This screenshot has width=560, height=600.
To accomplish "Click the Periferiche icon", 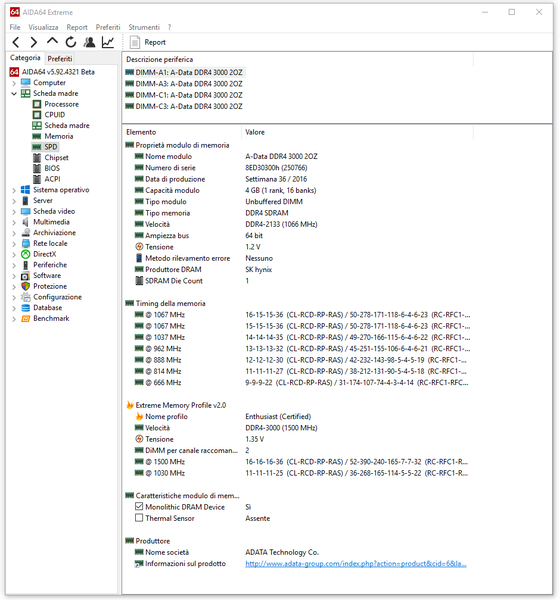I will (x=25, y=265).
